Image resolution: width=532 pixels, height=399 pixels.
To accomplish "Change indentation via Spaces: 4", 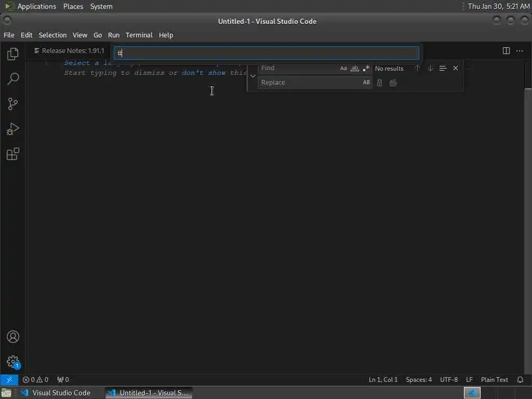I will pyautogui.click(x=419, y=380).
